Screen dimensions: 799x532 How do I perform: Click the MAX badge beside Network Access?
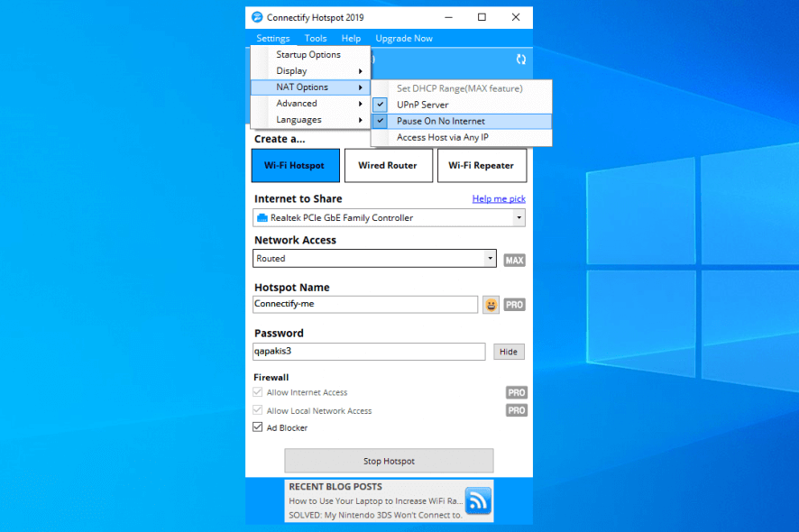514,261
